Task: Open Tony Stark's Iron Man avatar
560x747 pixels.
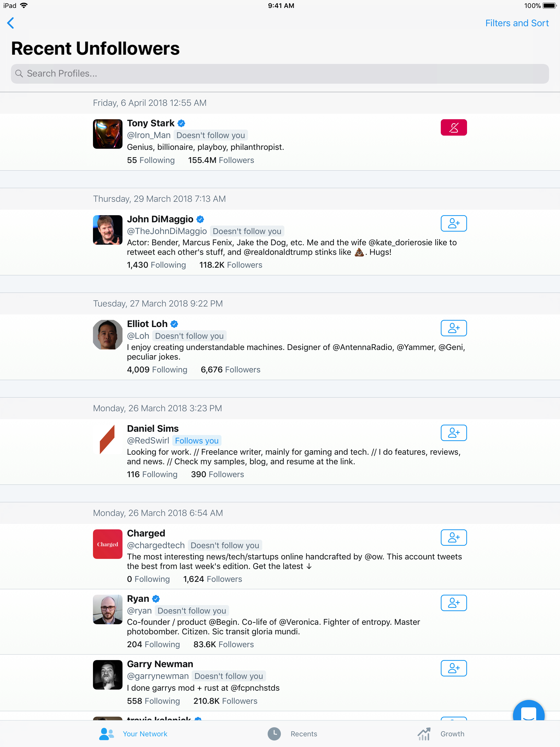Action: click(x=107, y=134)
